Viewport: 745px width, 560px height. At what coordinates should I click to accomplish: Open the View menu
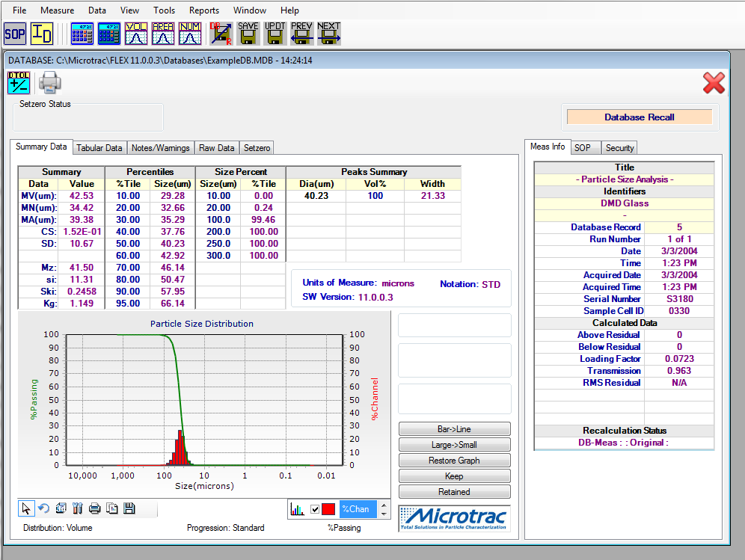click(x=129, y=10)
